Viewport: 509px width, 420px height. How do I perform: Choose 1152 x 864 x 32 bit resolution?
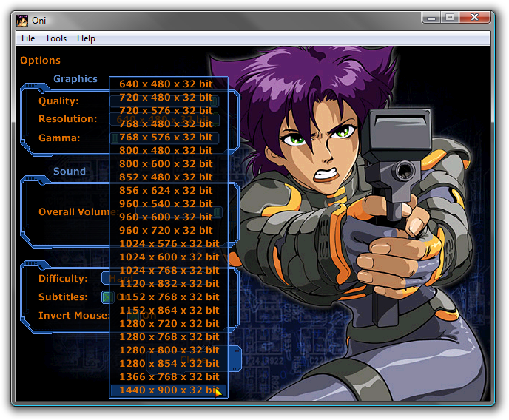pos(169,311)
